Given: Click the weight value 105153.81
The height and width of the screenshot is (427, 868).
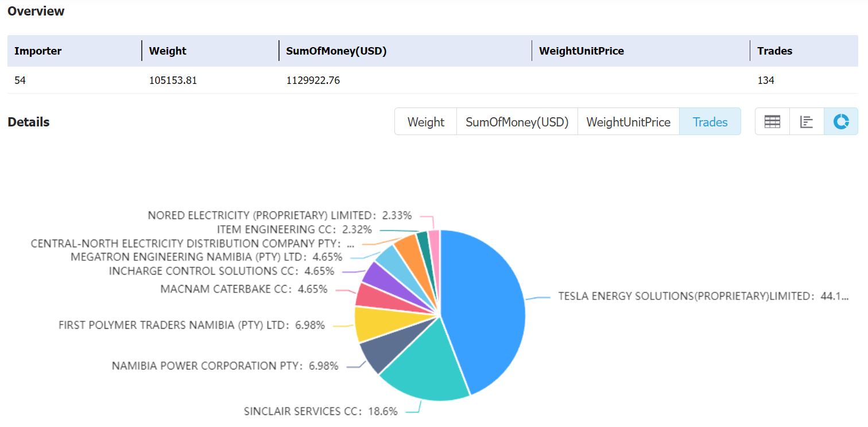Looking at the screenshot, I should pyautogui.click(x=173, y=80).
